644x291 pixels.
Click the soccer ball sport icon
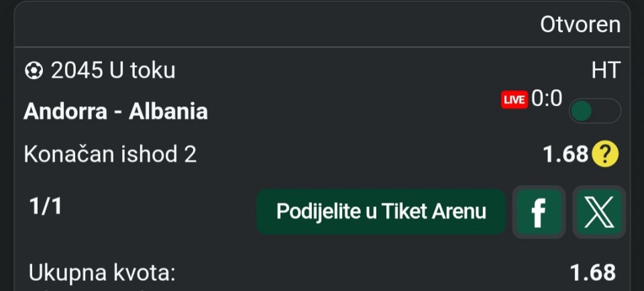tap(33, 70)
